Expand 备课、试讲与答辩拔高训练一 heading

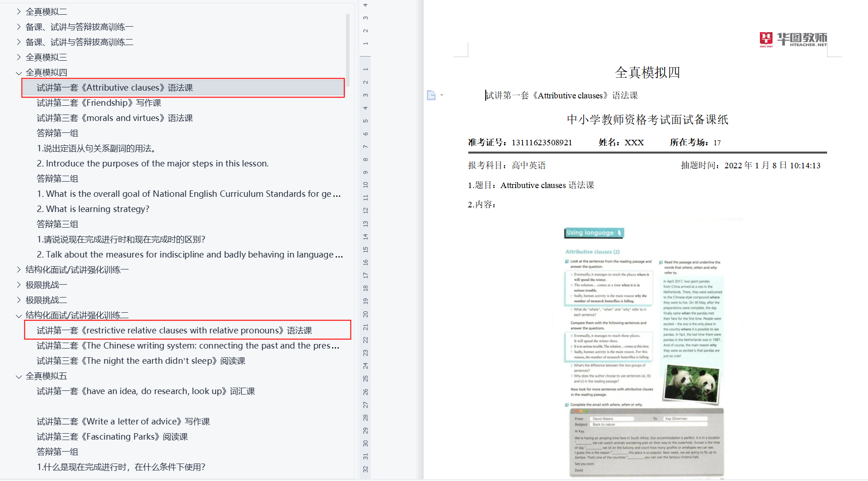(19, 27)
